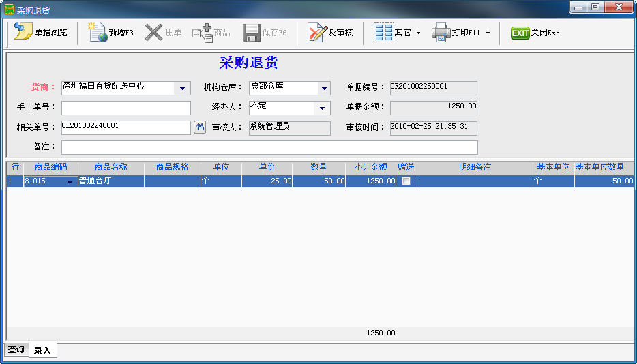Switch to the 查询 tab
Image resolution: width=637 pixels, height=364 pixels.
click(x=16, y=350)
